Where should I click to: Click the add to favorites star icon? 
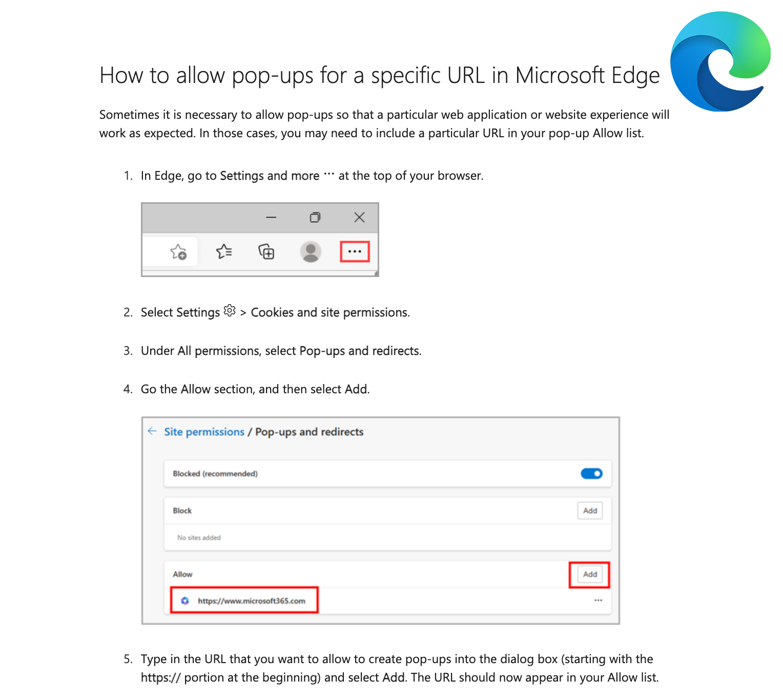tap(178, 251)
